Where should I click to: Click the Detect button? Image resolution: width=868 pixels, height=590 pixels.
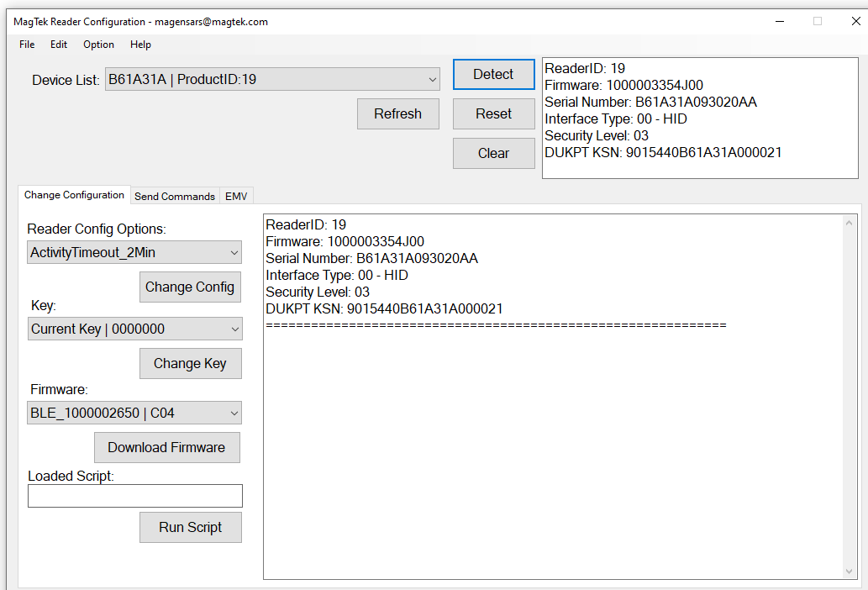point(493,74)
